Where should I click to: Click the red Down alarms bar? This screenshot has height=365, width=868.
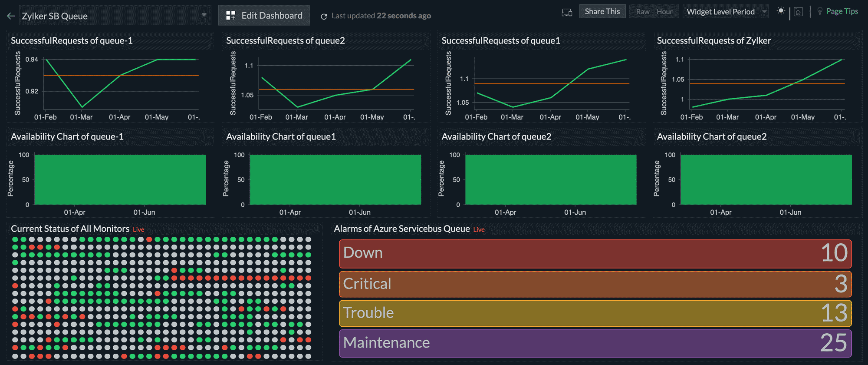point(595,253)
